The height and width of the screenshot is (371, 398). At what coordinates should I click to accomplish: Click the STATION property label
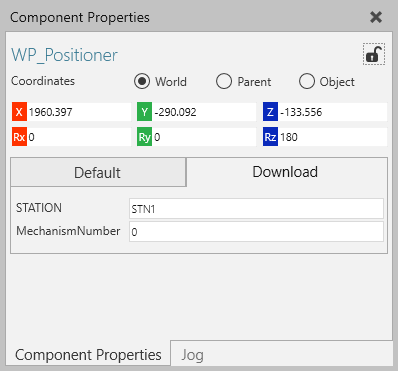[39, 208]
